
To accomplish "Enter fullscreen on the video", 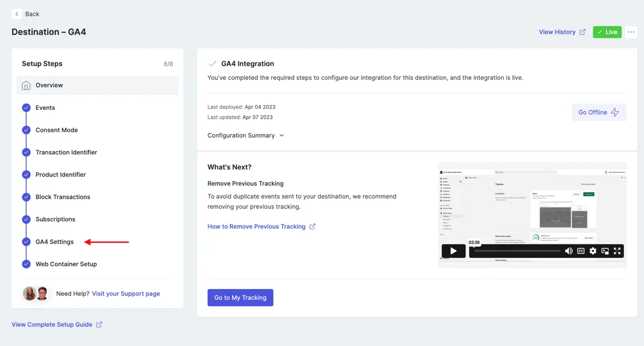I will click(x=617, y=251).
